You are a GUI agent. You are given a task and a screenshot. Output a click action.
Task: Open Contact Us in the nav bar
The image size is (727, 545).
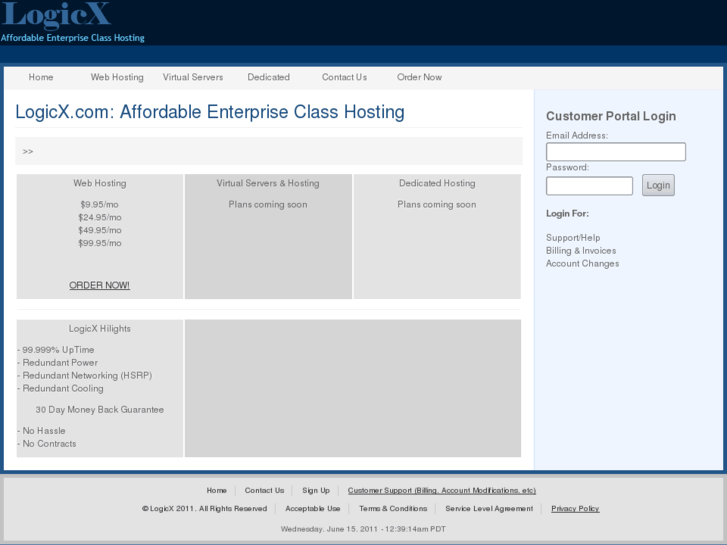click(344, 77)
